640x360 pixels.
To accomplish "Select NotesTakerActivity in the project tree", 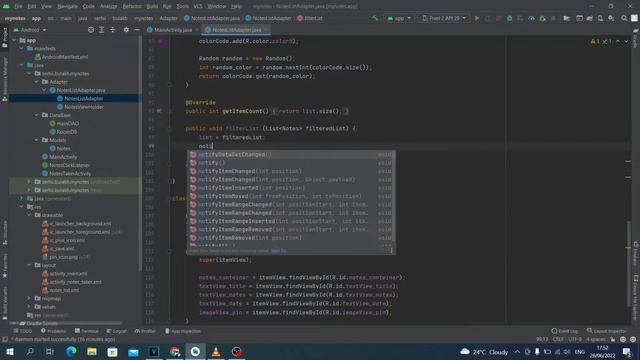I will 66,173.
